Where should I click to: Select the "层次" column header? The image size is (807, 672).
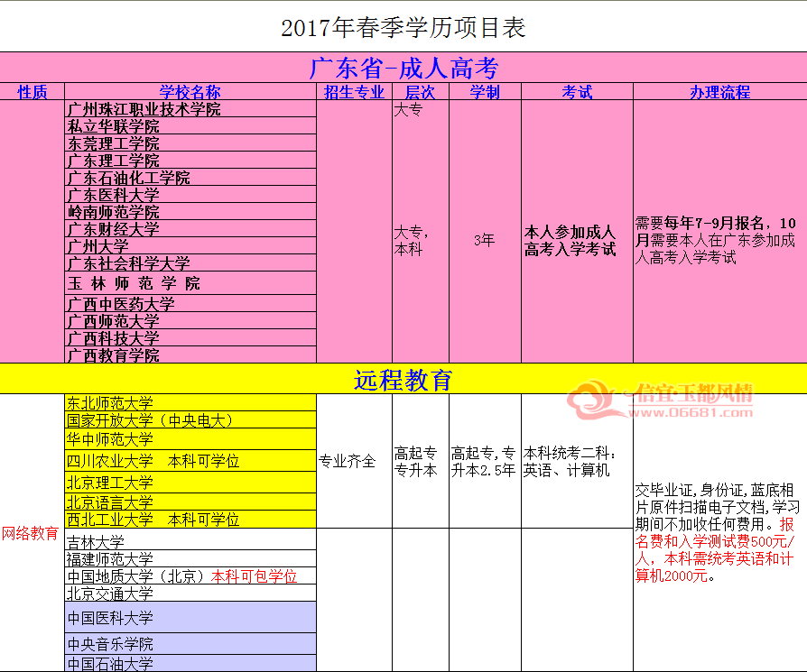tap(421, 92)
